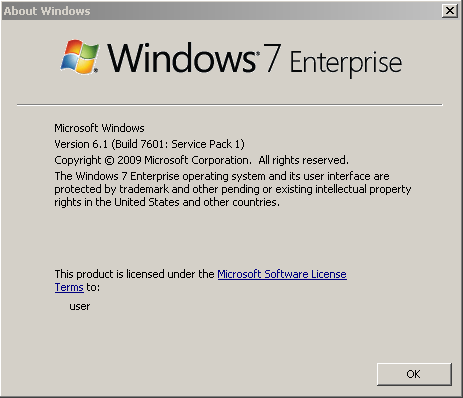
Task: Click the Windows flag logo
Action: [80, 57]
